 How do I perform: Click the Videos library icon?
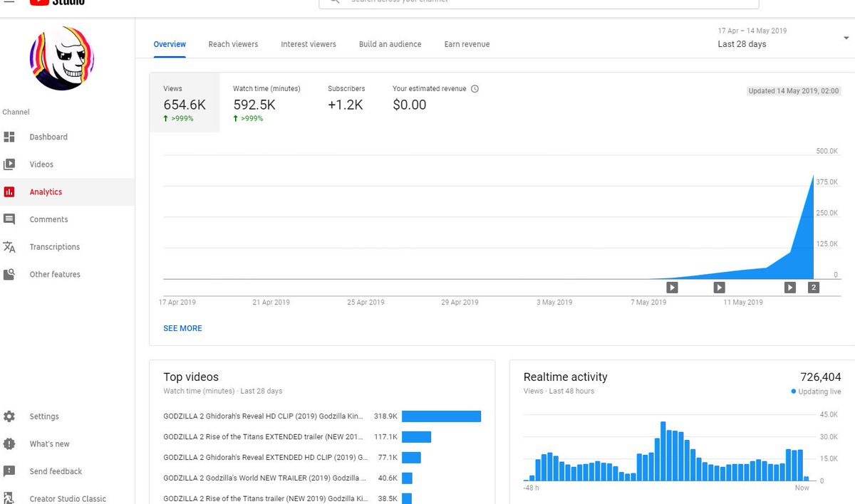coord(9,164)
